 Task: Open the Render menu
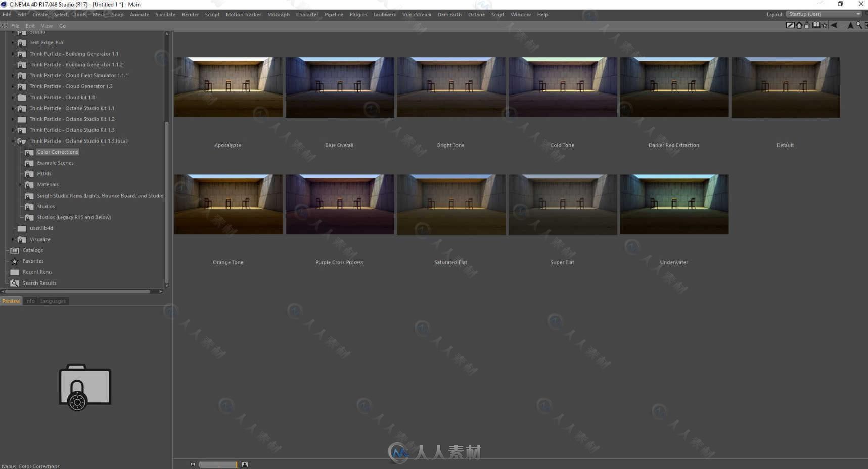(x=190, y=15)
